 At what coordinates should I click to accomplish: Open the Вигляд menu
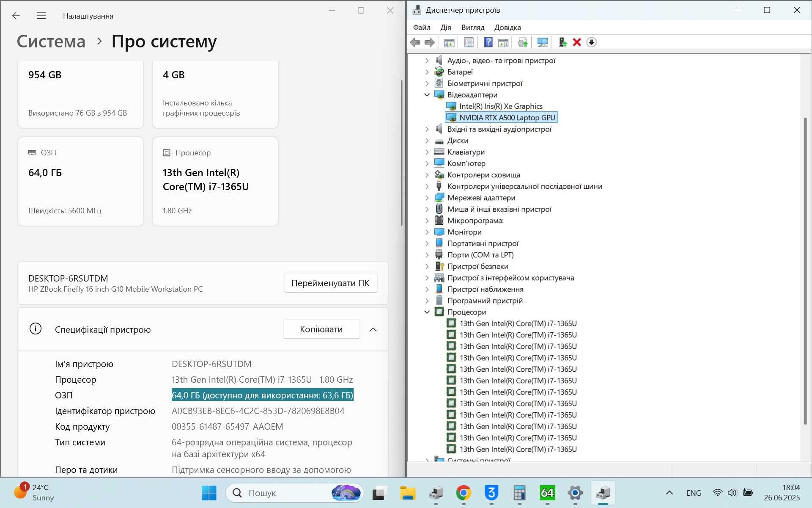(x=473, y=28)
